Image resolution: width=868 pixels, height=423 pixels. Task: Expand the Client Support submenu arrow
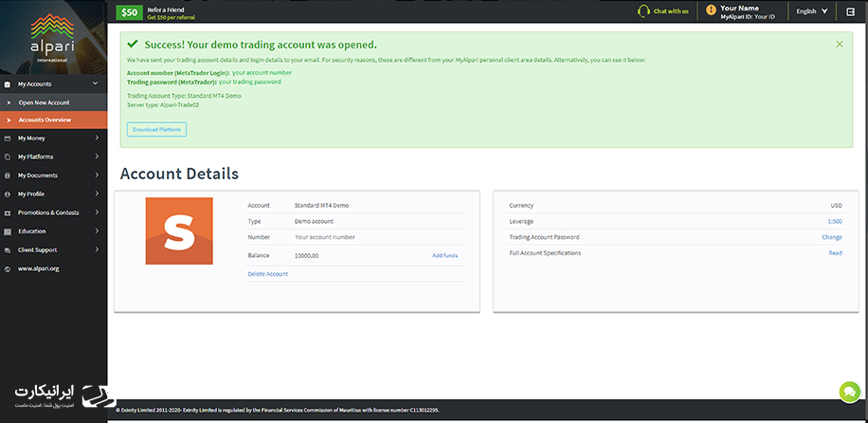pyautogui.click(x=97, y=250)
